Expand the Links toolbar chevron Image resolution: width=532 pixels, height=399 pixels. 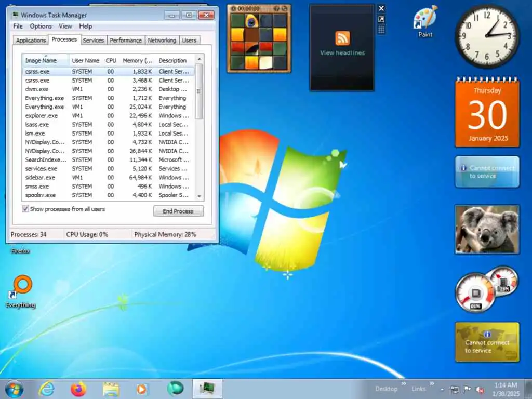click(432, 384)
